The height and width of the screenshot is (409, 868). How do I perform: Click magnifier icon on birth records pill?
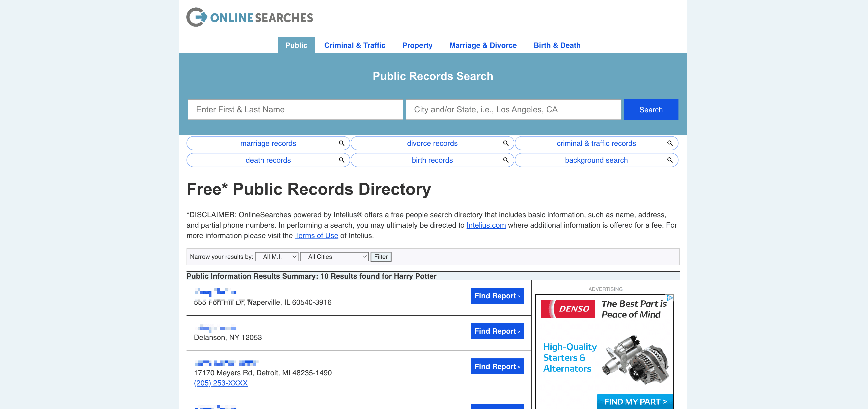pos(506,160)
